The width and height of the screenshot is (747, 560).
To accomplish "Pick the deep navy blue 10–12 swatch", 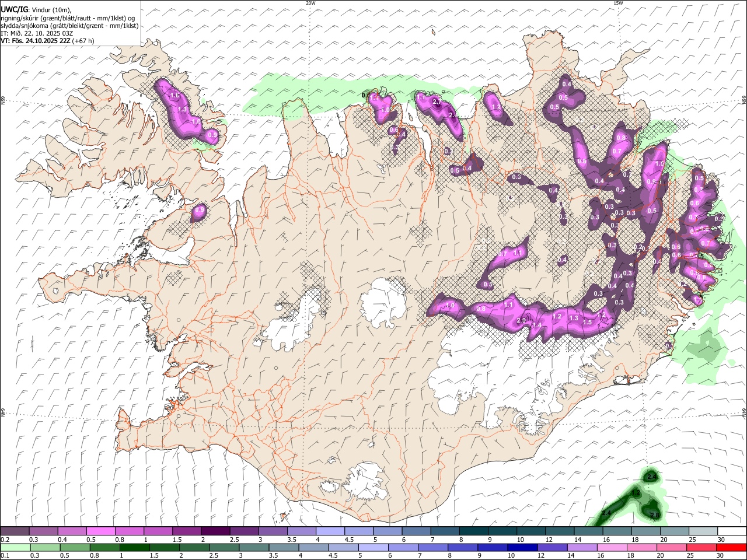I will (522, 548).
